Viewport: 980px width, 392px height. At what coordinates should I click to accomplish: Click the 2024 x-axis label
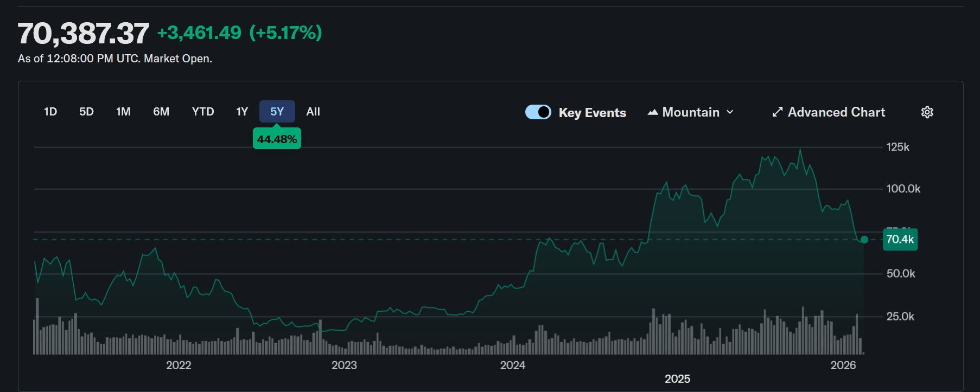click(x=513, y=365)
